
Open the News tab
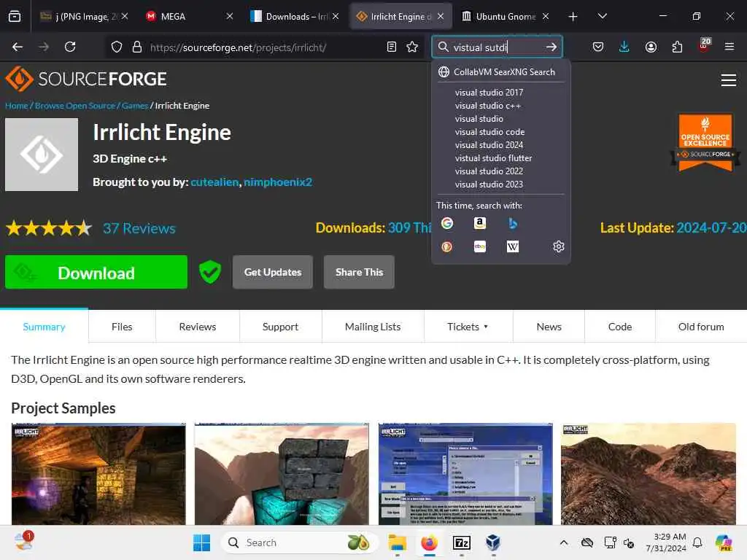click(549, 327)
